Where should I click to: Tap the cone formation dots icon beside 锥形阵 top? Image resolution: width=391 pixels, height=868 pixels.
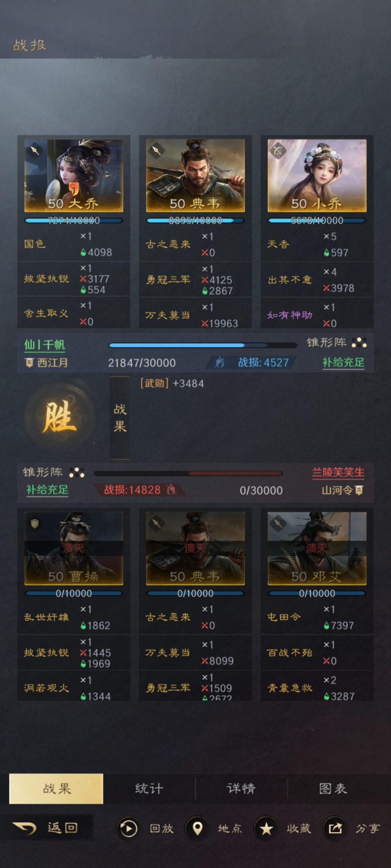click(359, 343)
